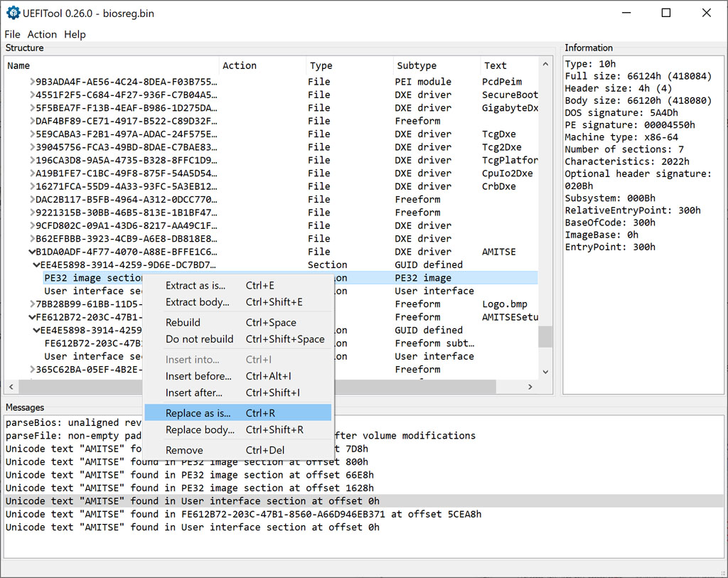Image resolution: width=728 pixels, height=578 pixels.
Task: Collapse the B1DA0ADF AMITSE file node
Action: pos(31,252)
